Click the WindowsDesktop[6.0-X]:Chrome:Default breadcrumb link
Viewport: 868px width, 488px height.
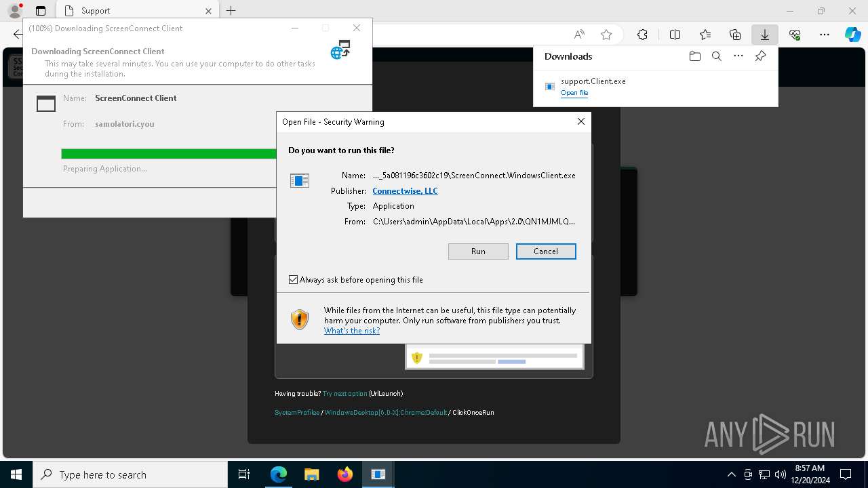pyautogui.click(x=386, y=413)
